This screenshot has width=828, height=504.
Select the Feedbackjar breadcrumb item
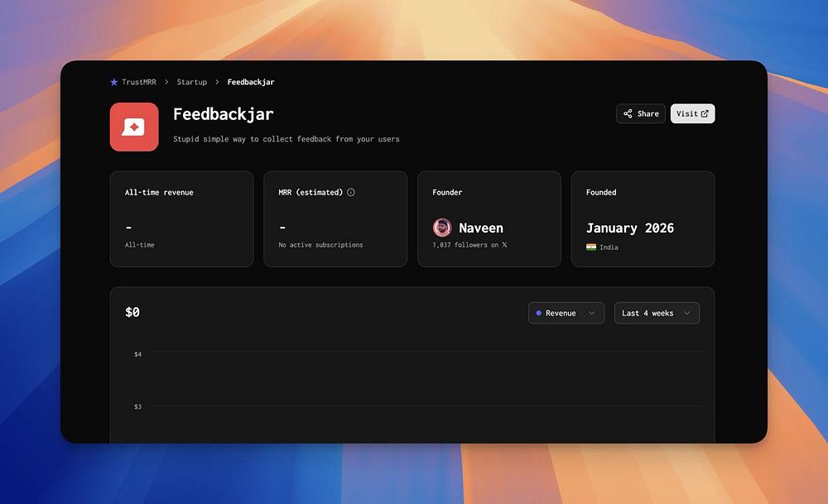click(x=251, y=82)
